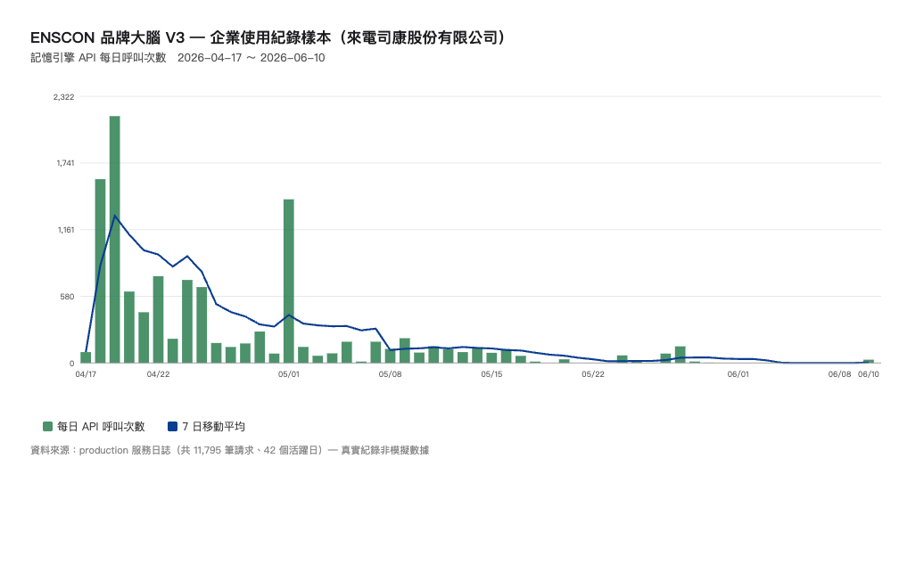Click the x-axis label 06/01
Screen dimensions: 924x565
click(x=738, y=374)
